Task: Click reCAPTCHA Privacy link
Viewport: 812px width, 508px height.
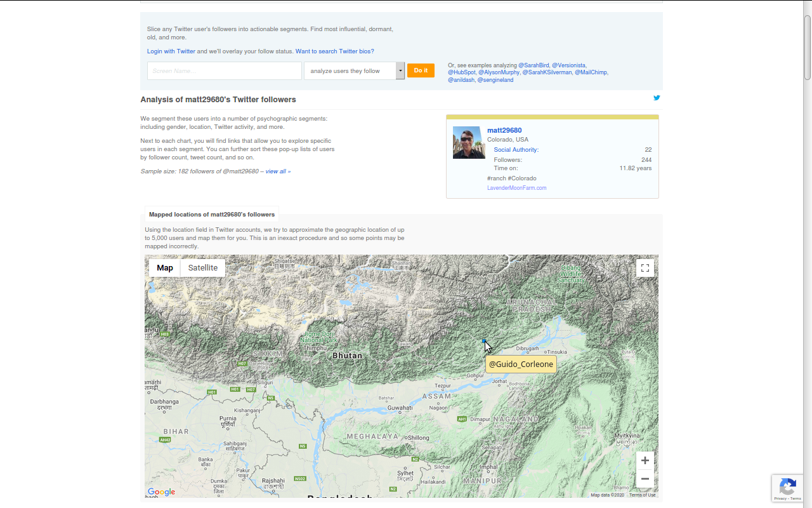Action: pyautogui.click(x=780, y=499)
